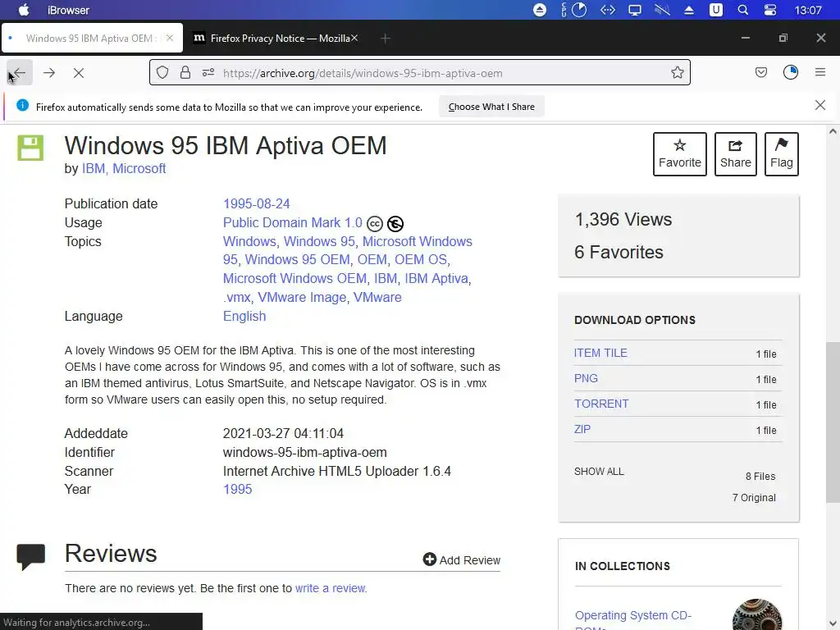Open Public Domain Mark 1.0 link
This screenshot has height=630, width=840.
[293, 222]
